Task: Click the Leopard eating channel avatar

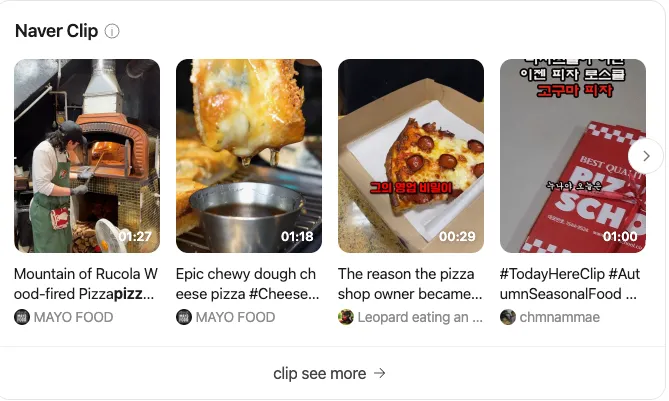Action: [346, 317]
